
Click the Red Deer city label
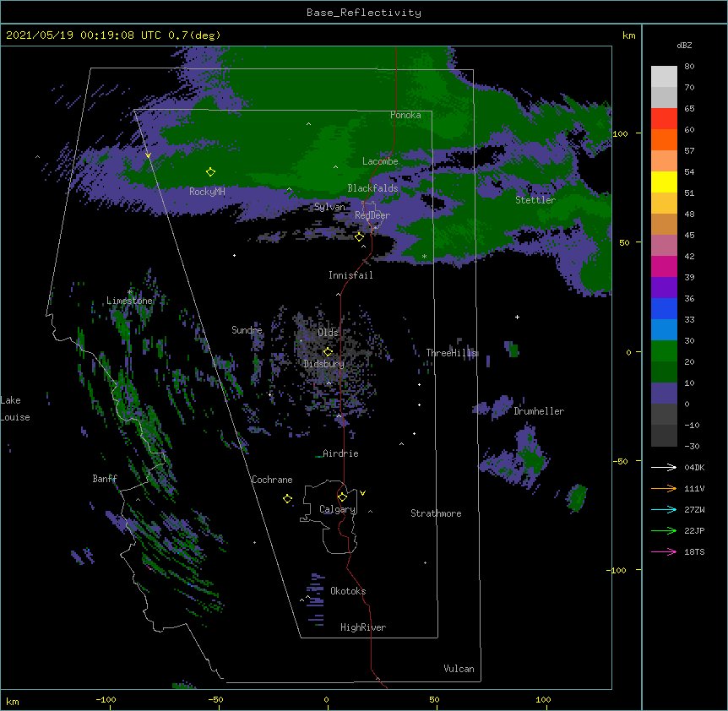[372, 215]
